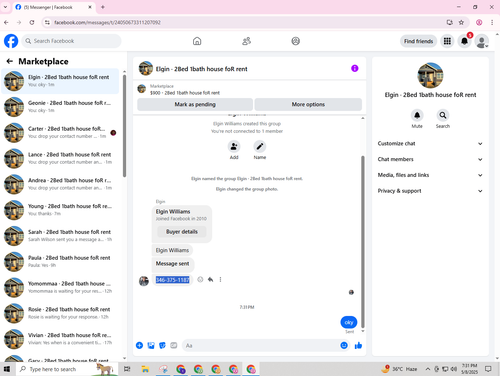View Buyer details
500x376 pixels.
[182, 232]
